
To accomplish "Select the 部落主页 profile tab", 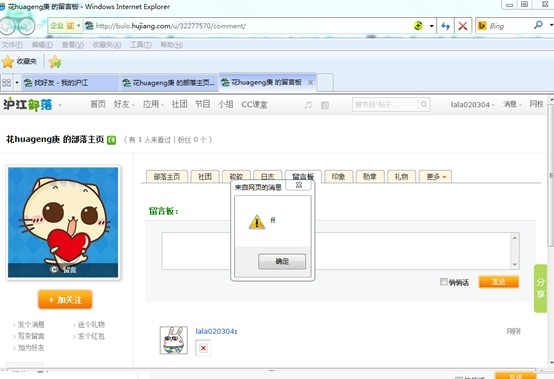I will coord(167,176).
